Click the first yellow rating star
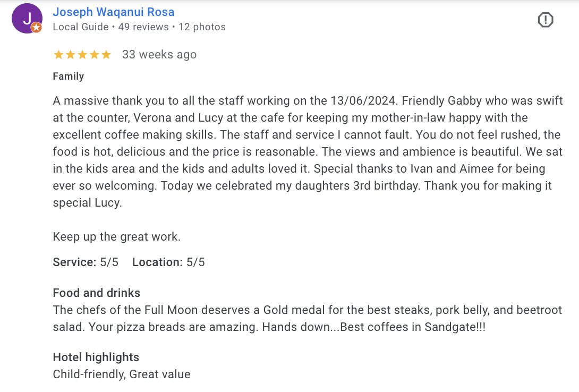Viewport: 579px width, 392px height. (x=58, y=55)
